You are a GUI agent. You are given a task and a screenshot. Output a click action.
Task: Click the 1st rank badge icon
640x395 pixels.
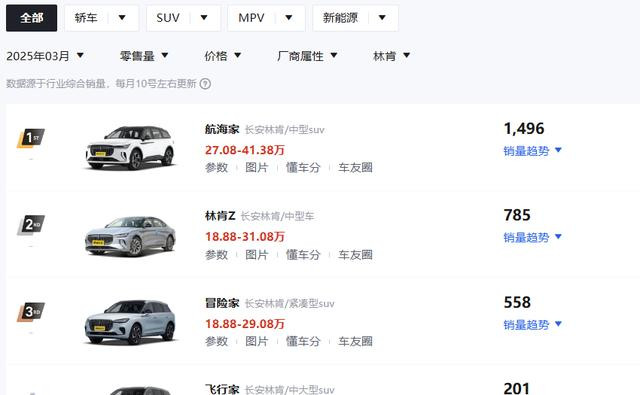31,138
